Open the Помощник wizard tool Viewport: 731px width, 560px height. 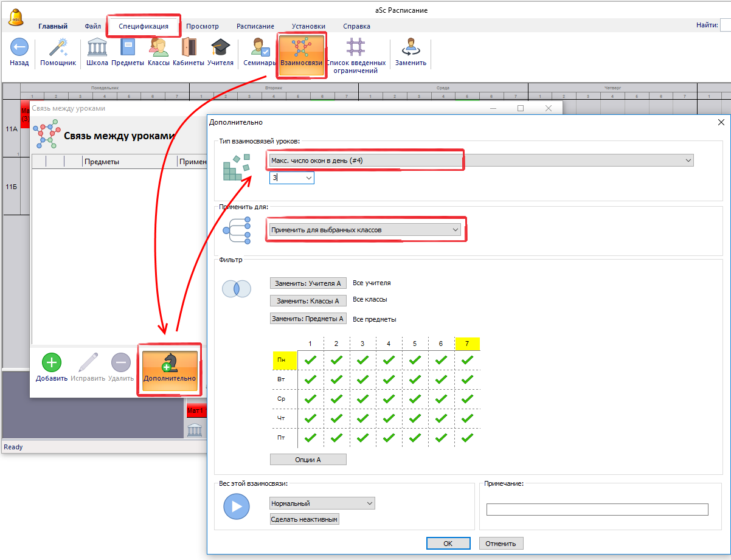pos(58,47)
